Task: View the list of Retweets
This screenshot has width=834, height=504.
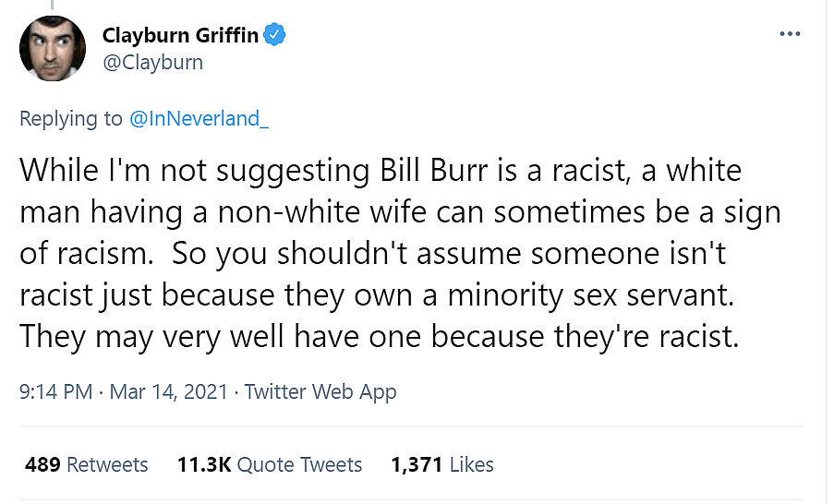Action: [107, 464]
